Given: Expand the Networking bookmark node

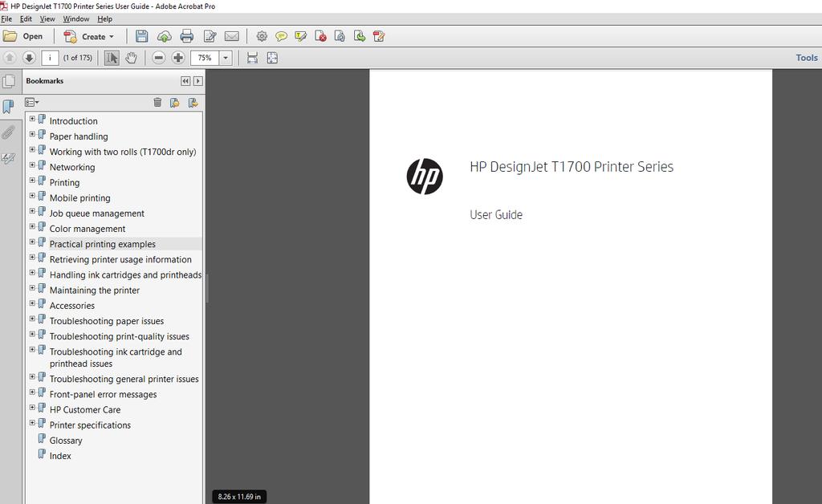Looking at the screenshot, I should point(32,165).
